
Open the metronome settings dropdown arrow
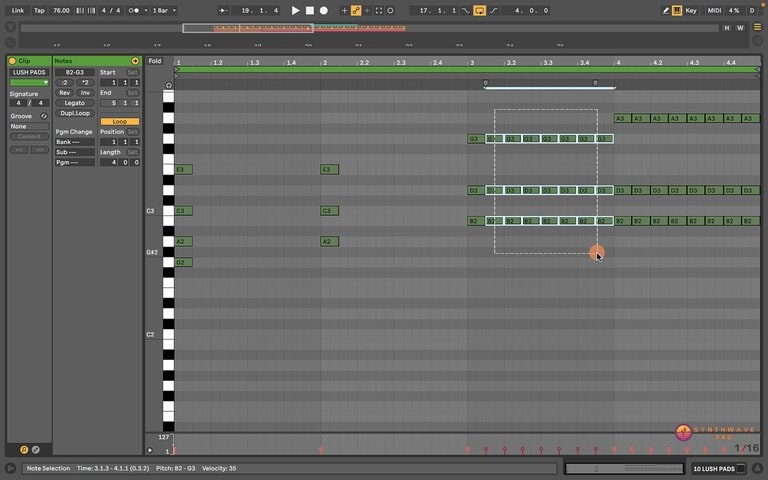coord(146,10)
